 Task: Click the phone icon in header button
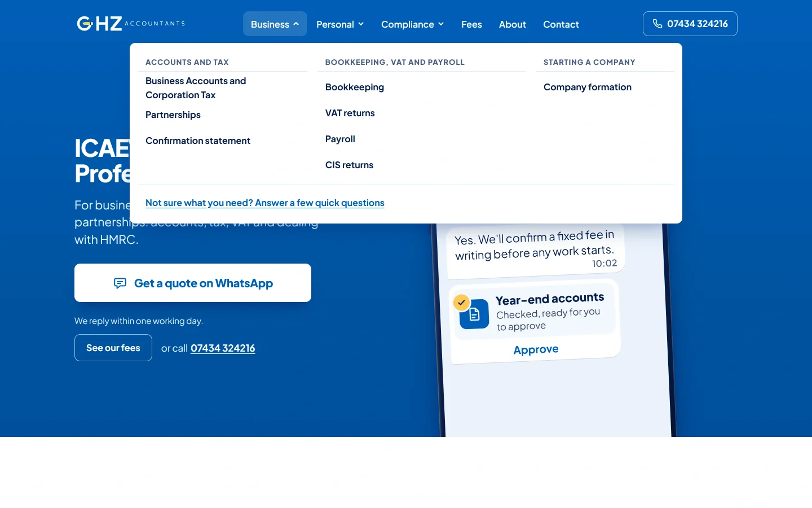[x=657, y=24]
